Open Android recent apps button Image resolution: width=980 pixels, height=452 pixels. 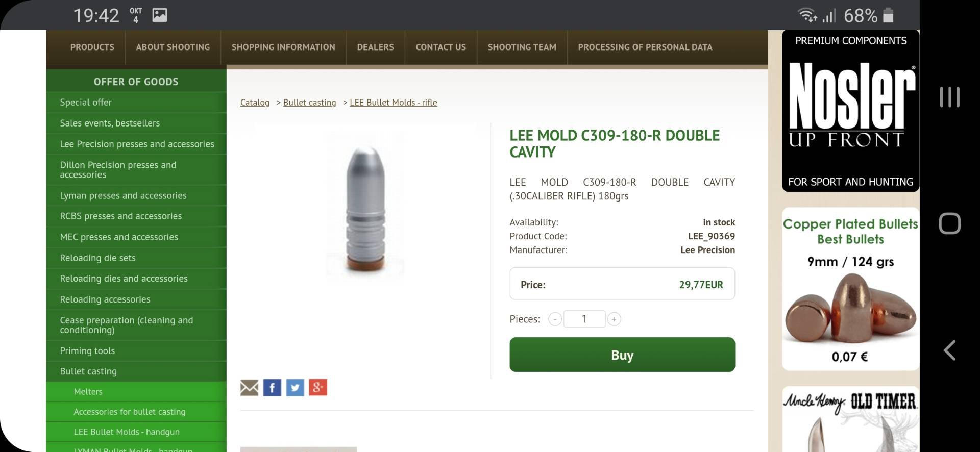pos(949,97)
